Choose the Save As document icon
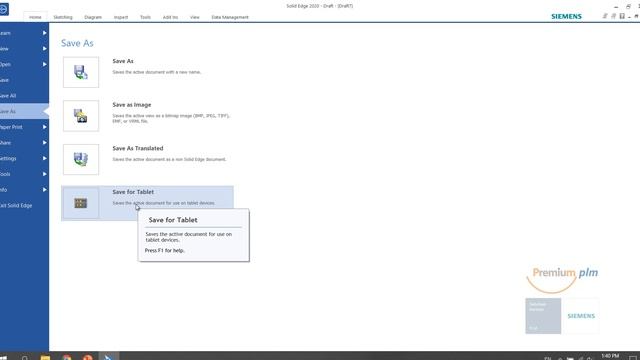640x360 pixels. click(x=81, y=72)
